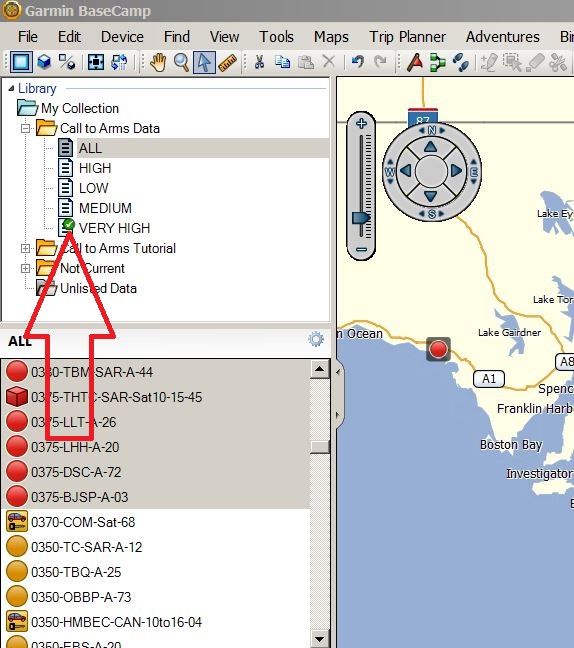
Task: Open the View menu
Action: coord(224,37)
